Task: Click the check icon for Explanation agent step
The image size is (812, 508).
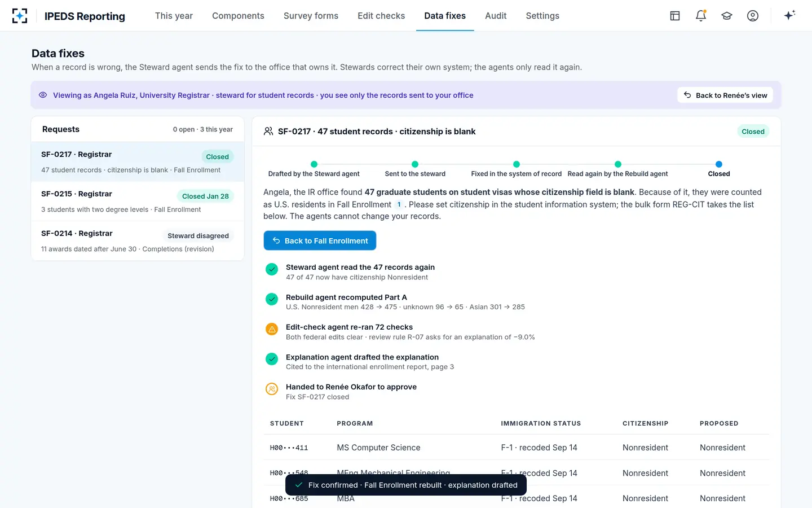Action: pyautogui.click(x=272, y=359)
